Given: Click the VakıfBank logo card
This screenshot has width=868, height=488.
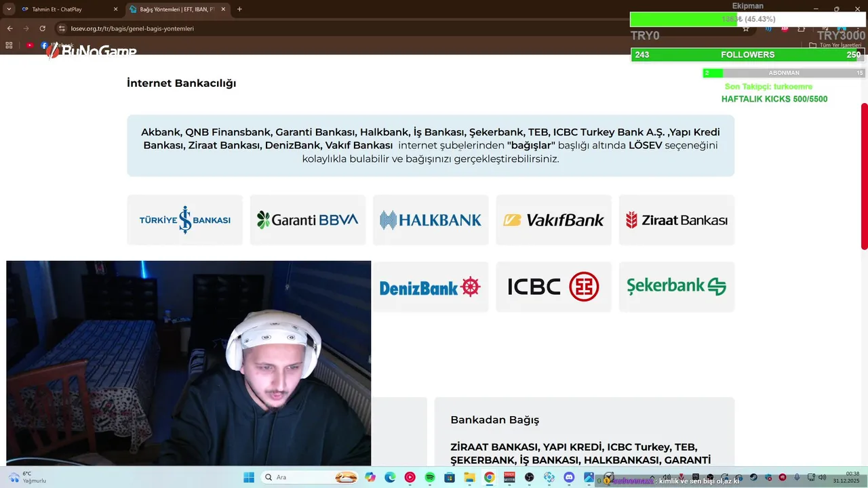Looking at the screenshot, I should [553, 220].
